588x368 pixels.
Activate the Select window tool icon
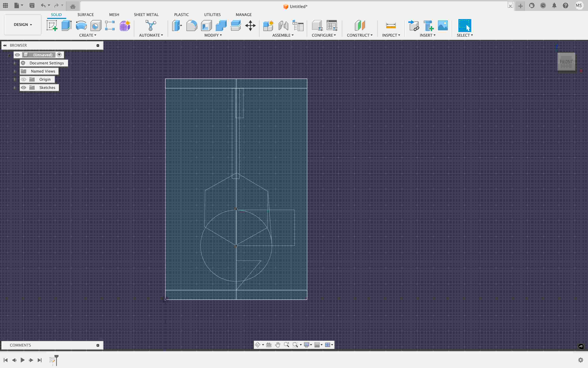(x=465, y=25)
